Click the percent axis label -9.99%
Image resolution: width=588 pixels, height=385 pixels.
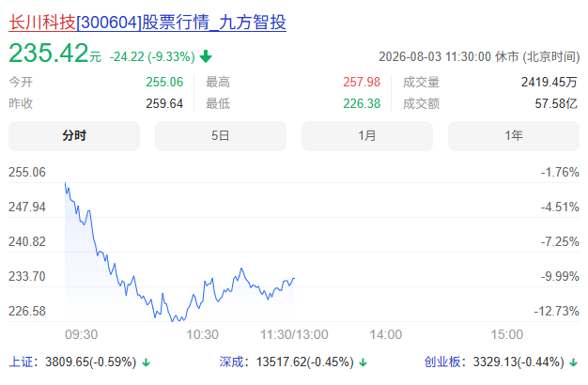[x=560, y=277]
